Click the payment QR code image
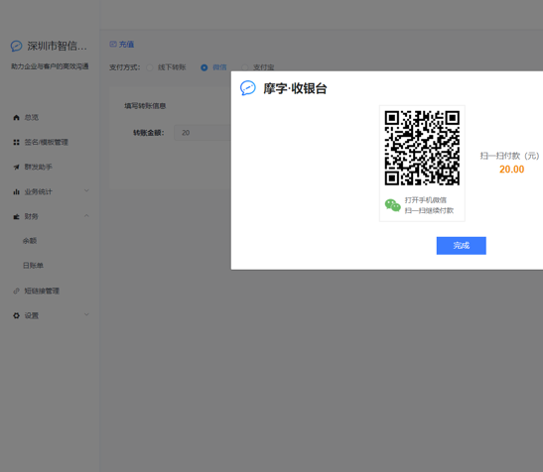 point(422,148)
